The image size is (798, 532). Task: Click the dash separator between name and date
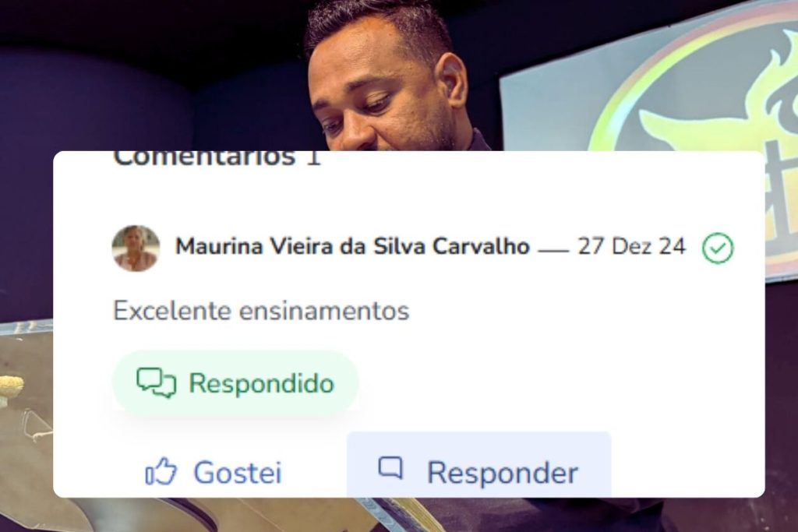click(553, 250)
